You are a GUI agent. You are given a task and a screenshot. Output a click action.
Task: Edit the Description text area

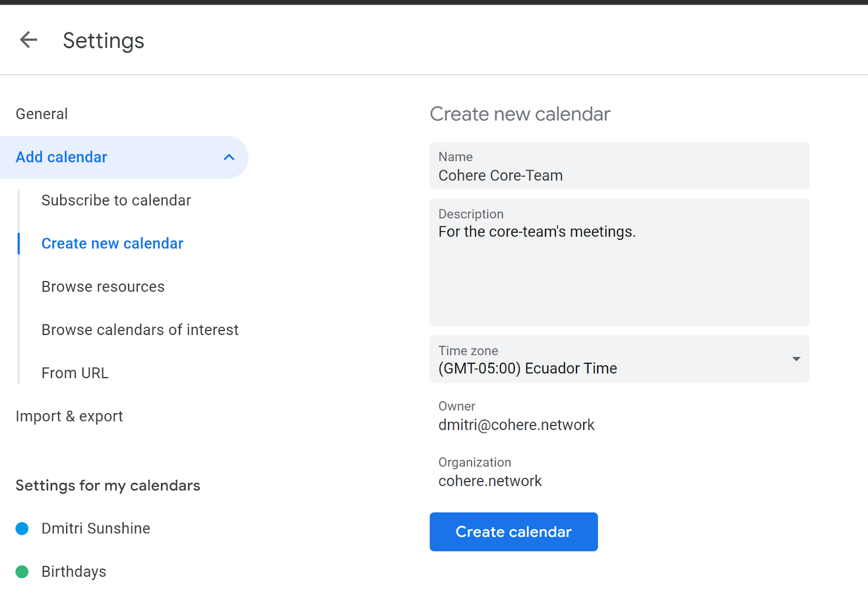tap(619, 263)
